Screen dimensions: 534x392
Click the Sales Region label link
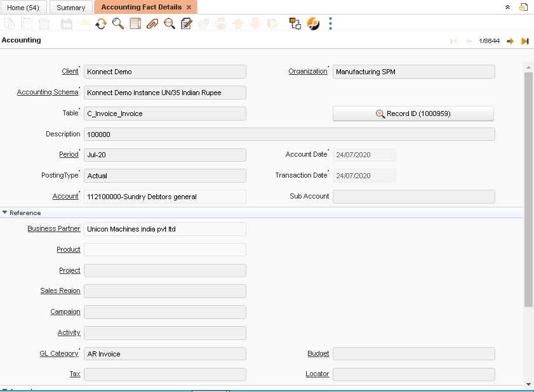pyautogui.click(x=60, y=291)
